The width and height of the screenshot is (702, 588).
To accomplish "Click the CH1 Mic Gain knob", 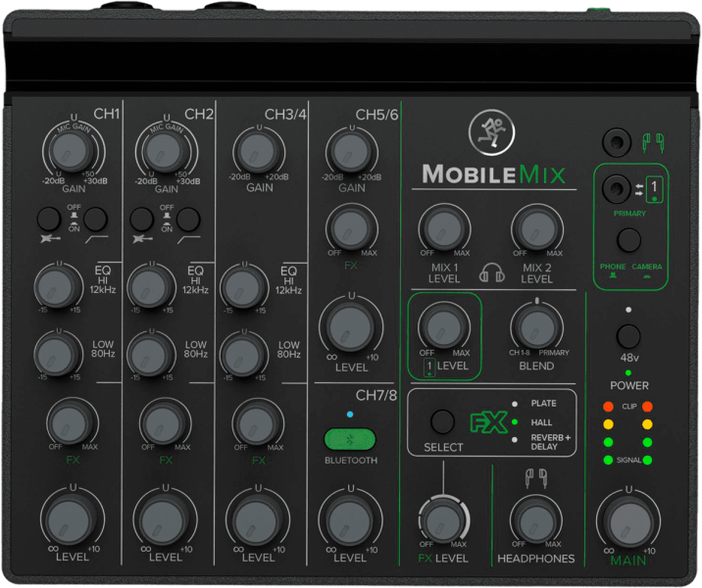I will point(70,151).
